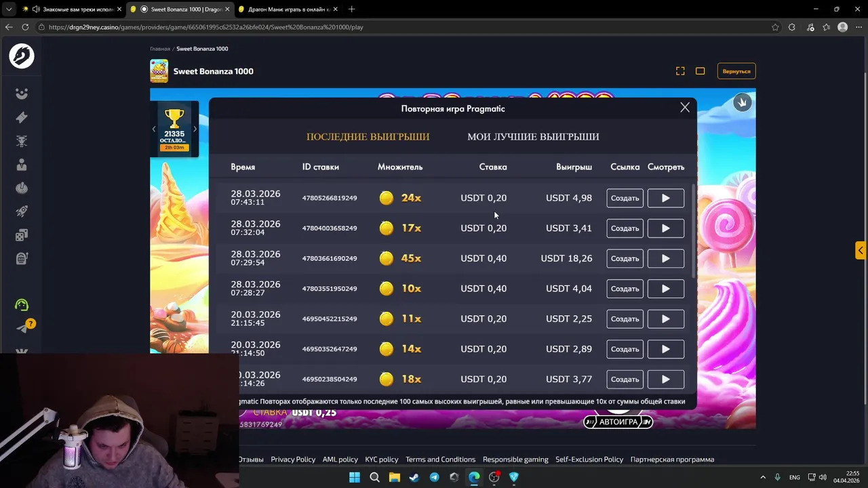
Task: Play replay of the 11x win
Action: (x=665, y=319)
